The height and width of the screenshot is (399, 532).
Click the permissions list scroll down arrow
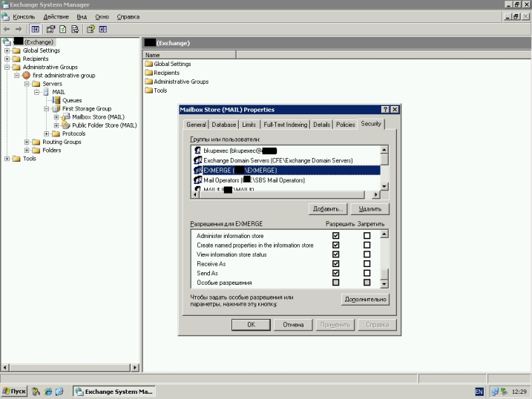[384, 284]
